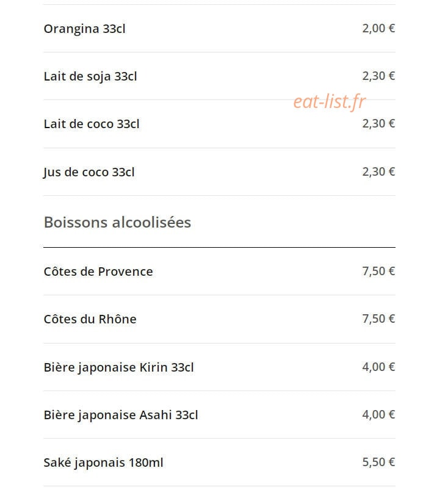Select Bière japonaise Kirin 33cl
434x504 pixels.
[x=118, y=367]
